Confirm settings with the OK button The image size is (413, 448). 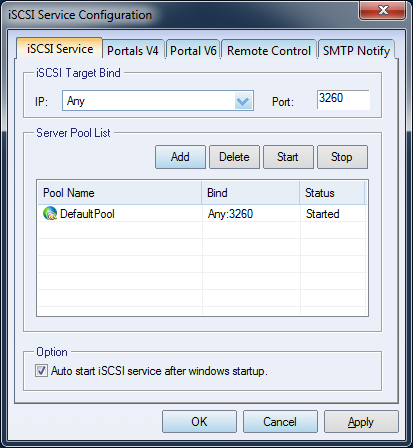tap(199, 422)
